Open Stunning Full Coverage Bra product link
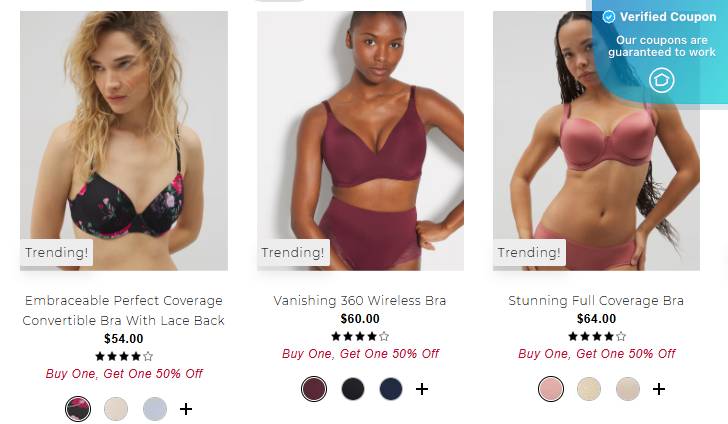The height and width of the screenshot is (424, 728). 596,300
